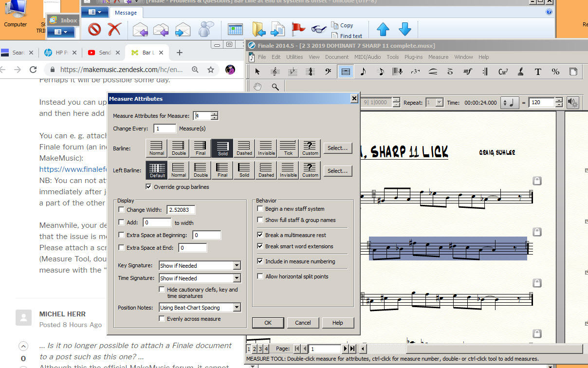Choose the Dashed barline style icon
588x368 pixels.
click(244, 147)
